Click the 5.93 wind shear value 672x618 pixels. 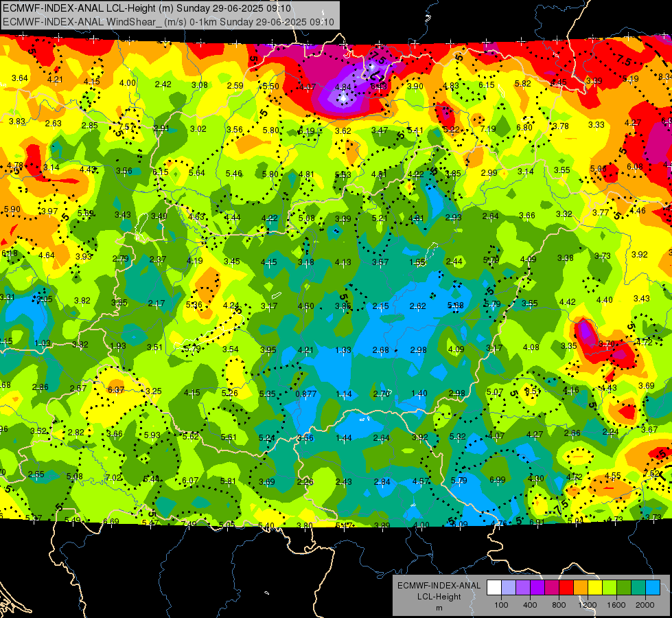152,435
